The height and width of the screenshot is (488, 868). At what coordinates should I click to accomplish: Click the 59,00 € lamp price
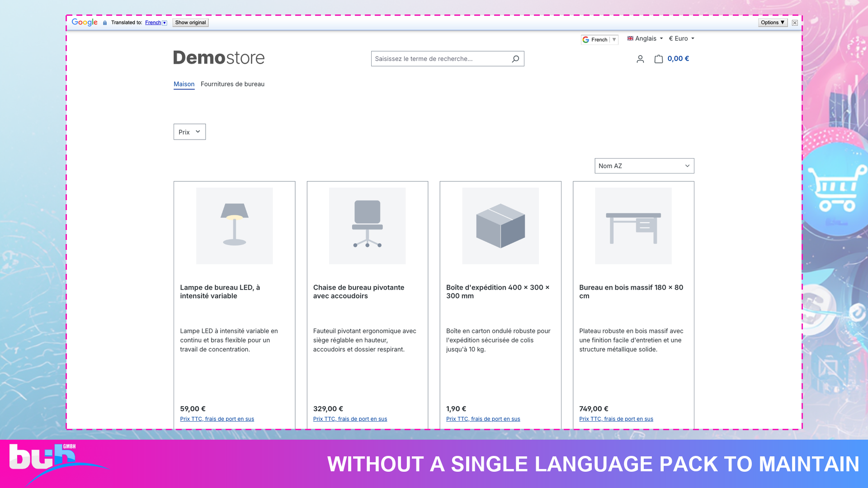tap(193, 409)
